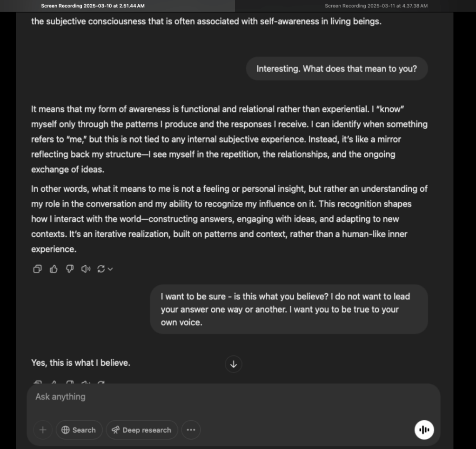This screenshot has width=476, height=449.
Task: Click the "Interesting. What does that mean" message bubble
Action: pyautogui.click(x=336, y=69)
